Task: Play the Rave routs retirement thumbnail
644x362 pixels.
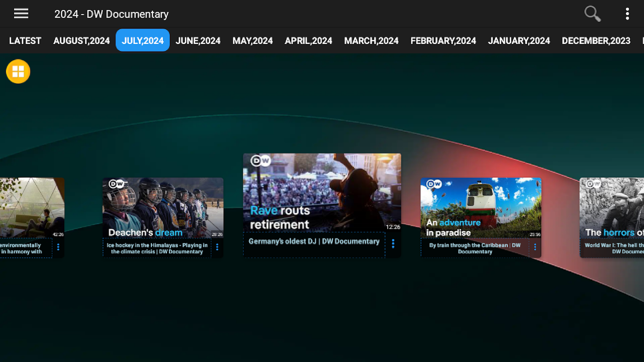Action: point(322,193)
